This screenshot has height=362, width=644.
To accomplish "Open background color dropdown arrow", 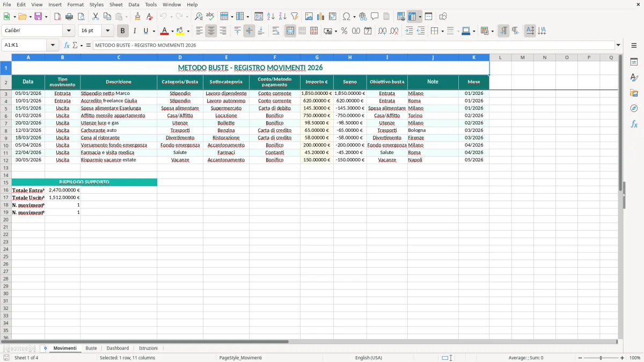I will [188, 31].
